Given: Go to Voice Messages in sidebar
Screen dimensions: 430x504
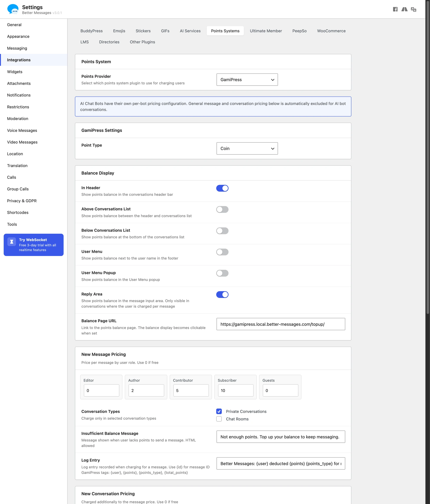Looking at the screenshot, I should pyautogui.click(x=34, y=130).
